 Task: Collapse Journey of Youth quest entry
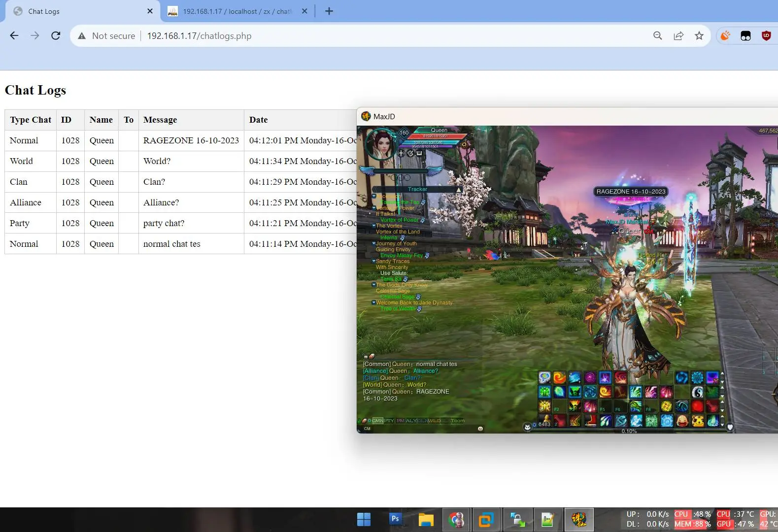click(374, 243)
